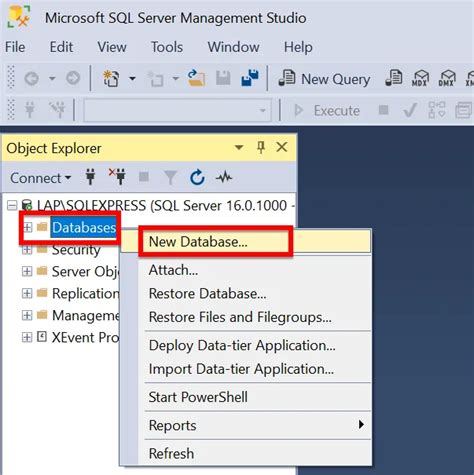Open the Edit menu
This screenshot has height=475, width=474.
pyautogui.click(x=61, y=47)
